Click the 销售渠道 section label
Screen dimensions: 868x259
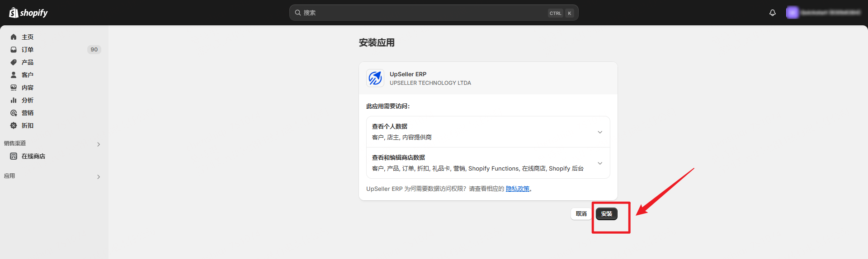coord(15,143)
